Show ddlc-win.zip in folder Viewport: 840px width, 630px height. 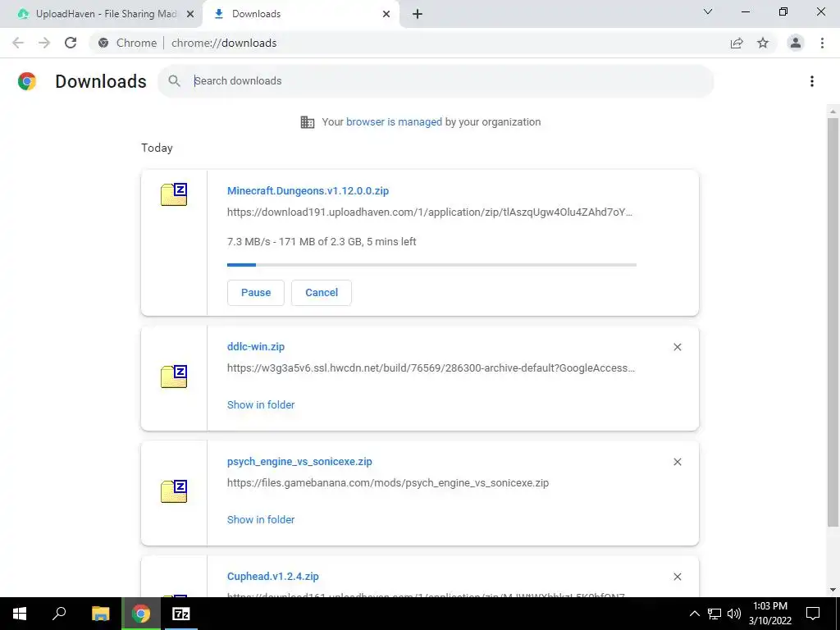[261, 405]
